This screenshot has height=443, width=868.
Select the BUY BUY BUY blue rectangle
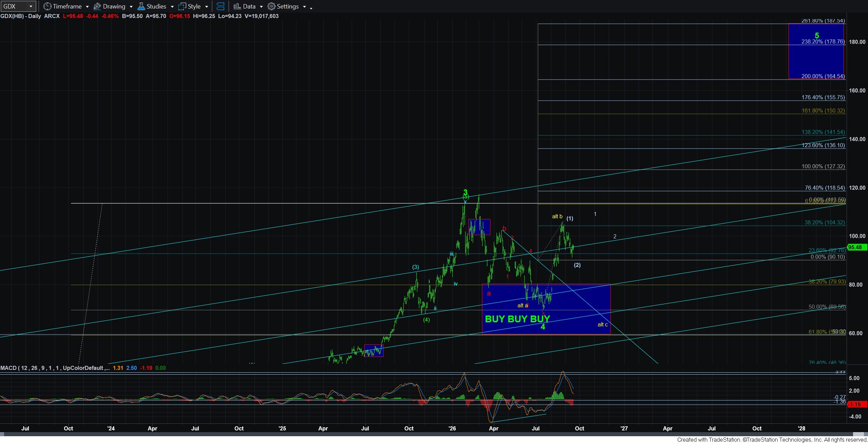pos(546,309)
